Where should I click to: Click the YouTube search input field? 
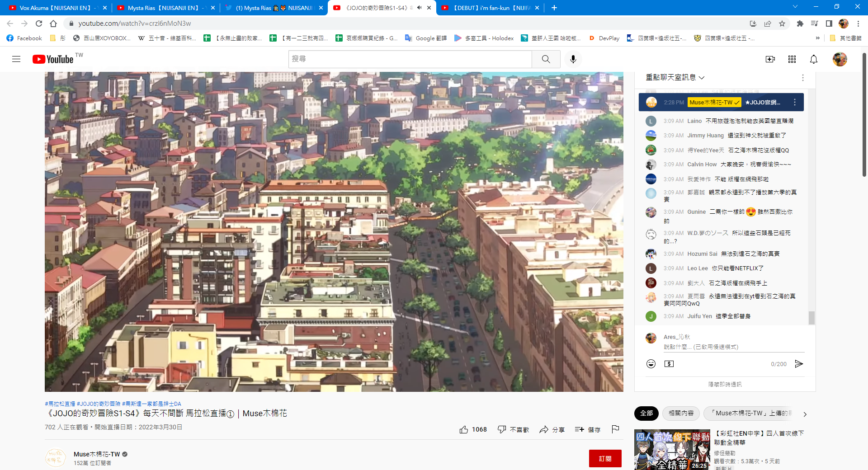410,59
